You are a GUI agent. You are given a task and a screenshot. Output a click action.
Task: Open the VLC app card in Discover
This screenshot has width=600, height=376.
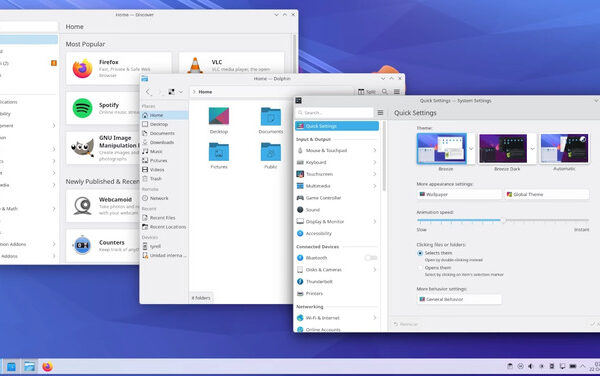[x=232, y=63]
